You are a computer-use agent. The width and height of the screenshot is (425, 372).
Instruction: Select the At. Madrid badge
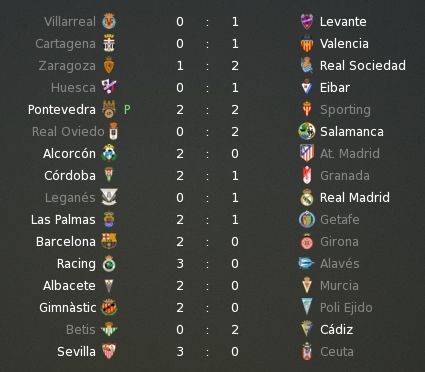(307, 153)
